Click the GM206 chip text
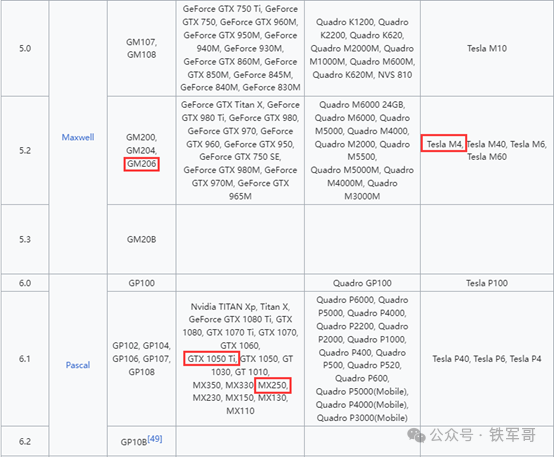The width and height of the screenshot is (554, 457). click(x=141, y=164)
